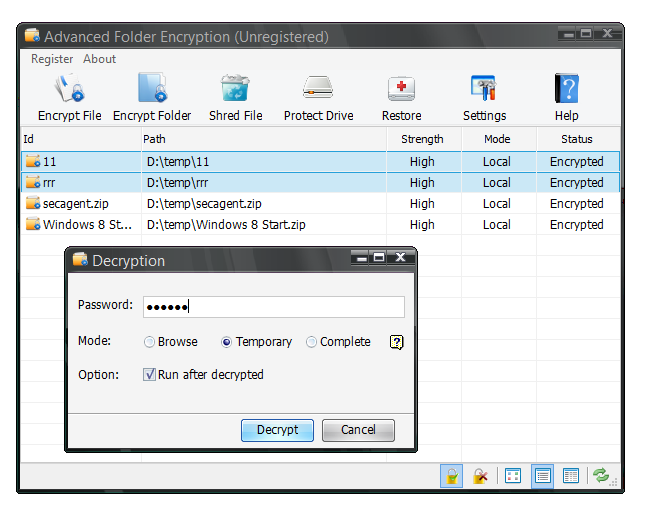This screenshot has width=645, height=520.
Task: Click folder icon of row rrr
Action: 33,182
